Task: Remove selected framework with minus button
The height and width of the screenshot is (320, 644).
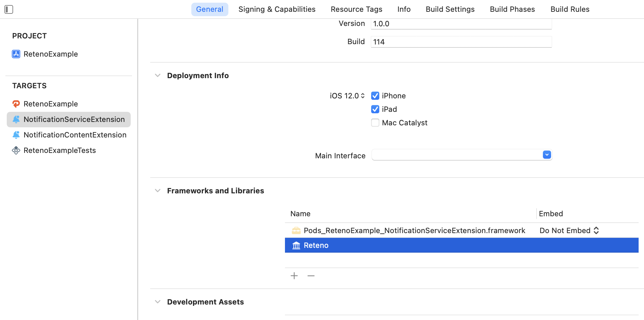Action: (311, 276)
